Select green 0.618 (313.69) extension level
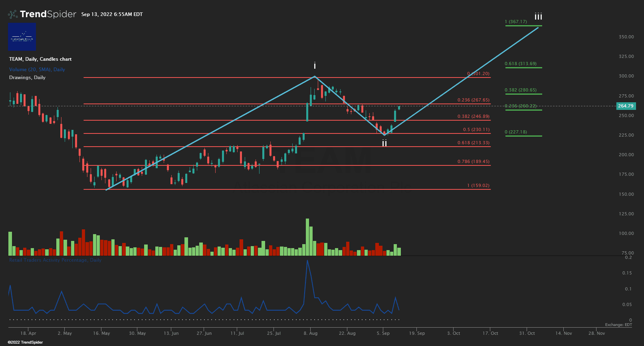The height and width of the screenshot is (346, 644). (520, 64)
